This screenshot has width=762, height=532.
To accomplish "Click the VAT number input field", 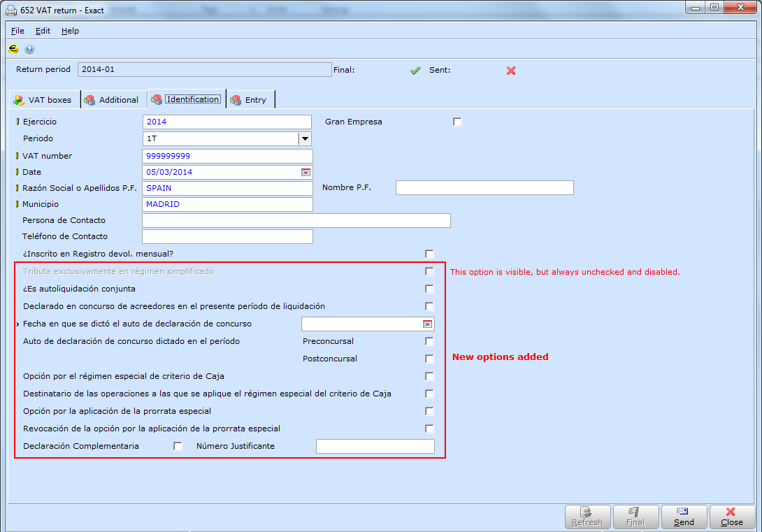I will point(227,156).
